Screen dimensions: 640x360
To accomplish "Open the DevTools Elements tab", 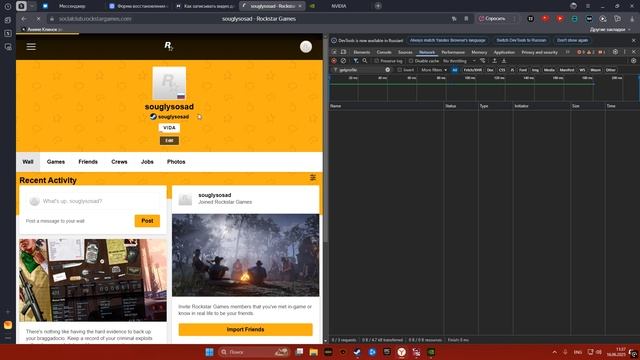I will [x=362, y=52].
